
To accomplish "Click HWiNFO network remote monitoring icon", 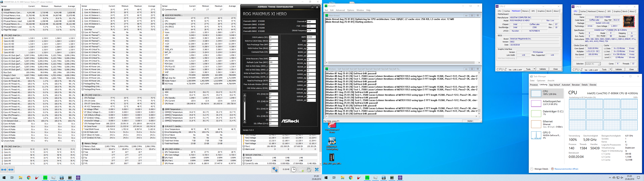I will click(x=275, y=169).
